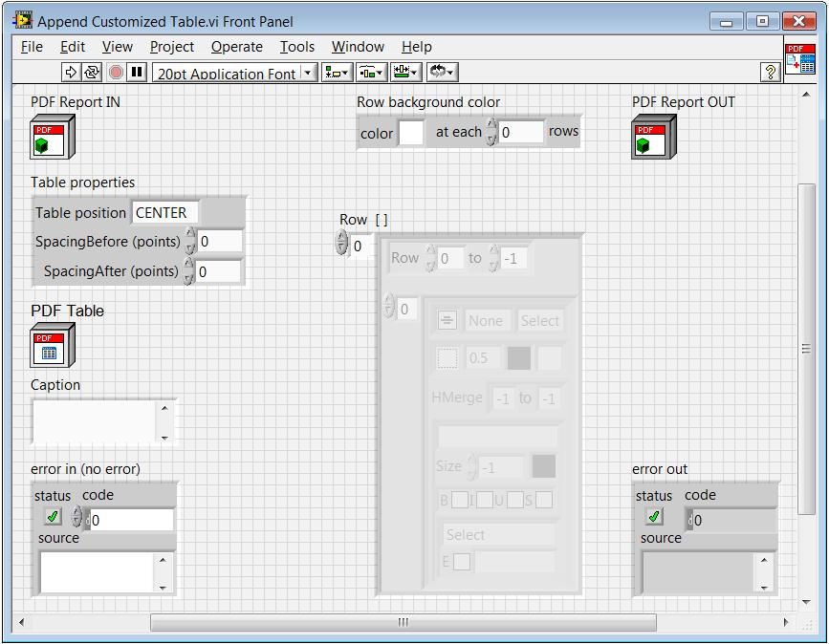Click the Row background color box
This screenshot has height=644, width=829.
tap(411, 133)
